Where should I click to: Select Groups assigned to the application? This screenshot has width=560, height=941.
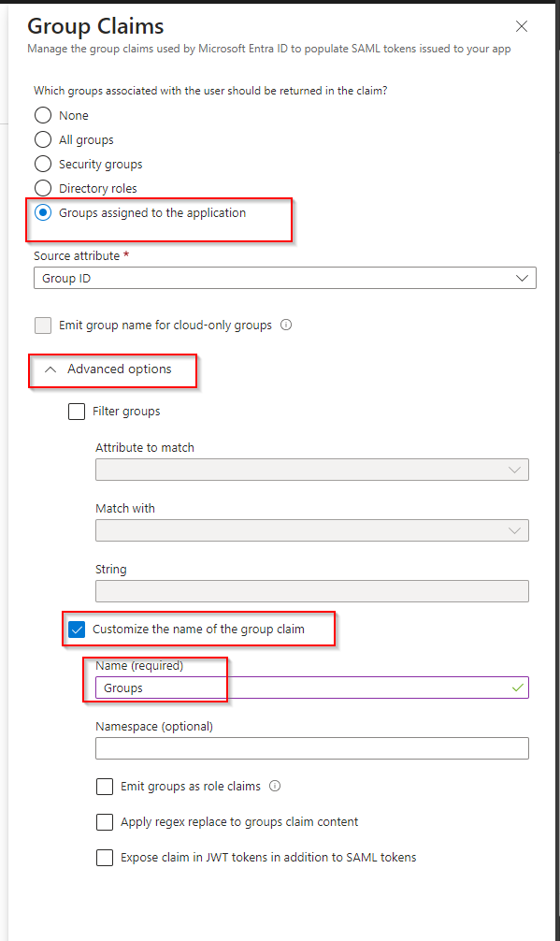[43, 212]
